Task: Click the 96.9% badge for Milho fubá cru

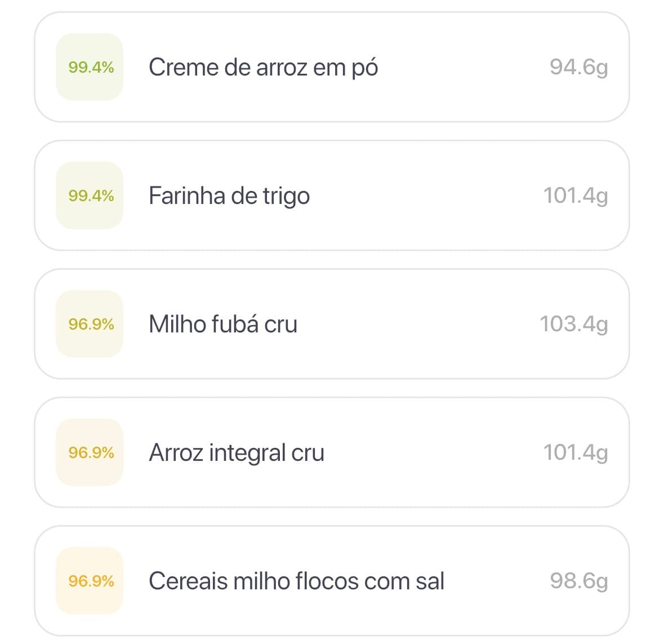Action: 90,325
